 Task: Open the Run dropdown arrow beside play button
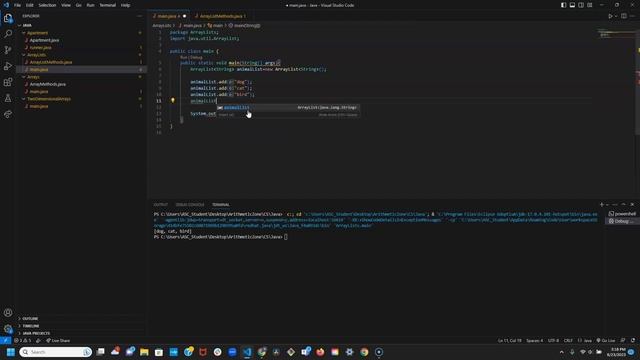(616, 16)
